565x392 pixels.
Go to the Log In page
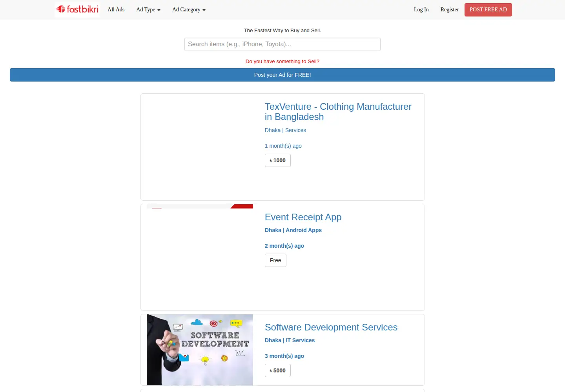pos(421,9)
